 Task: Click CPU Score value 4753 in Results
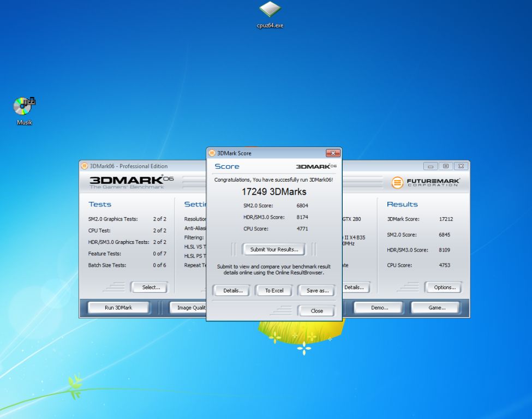click(444, 265)
